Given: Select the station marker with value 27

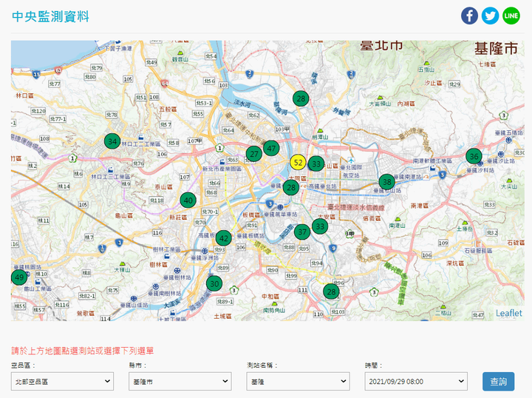Looking at the screenshot, I should 254,154.
